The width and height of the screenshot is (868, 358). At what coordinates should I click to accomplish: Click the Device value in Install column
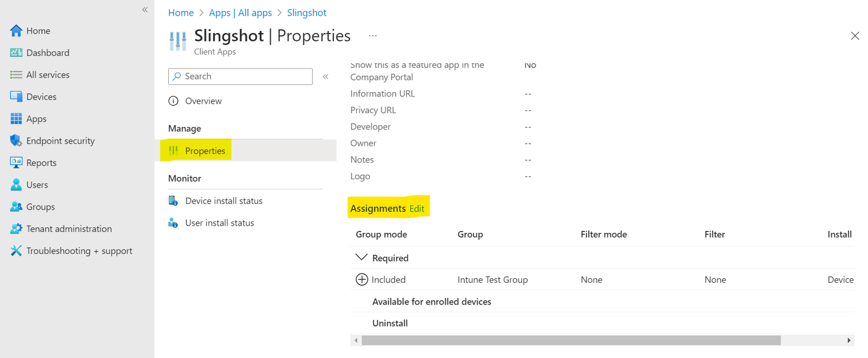(840, 280)
